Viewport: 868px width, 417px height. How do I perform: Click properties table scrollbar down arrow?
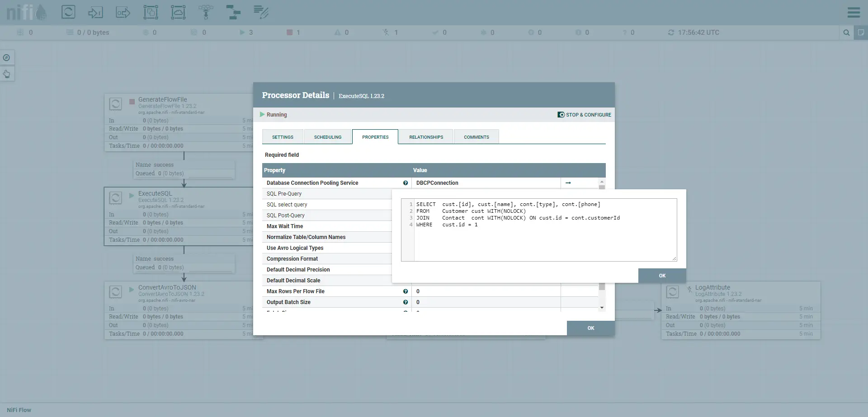(602, 308)
